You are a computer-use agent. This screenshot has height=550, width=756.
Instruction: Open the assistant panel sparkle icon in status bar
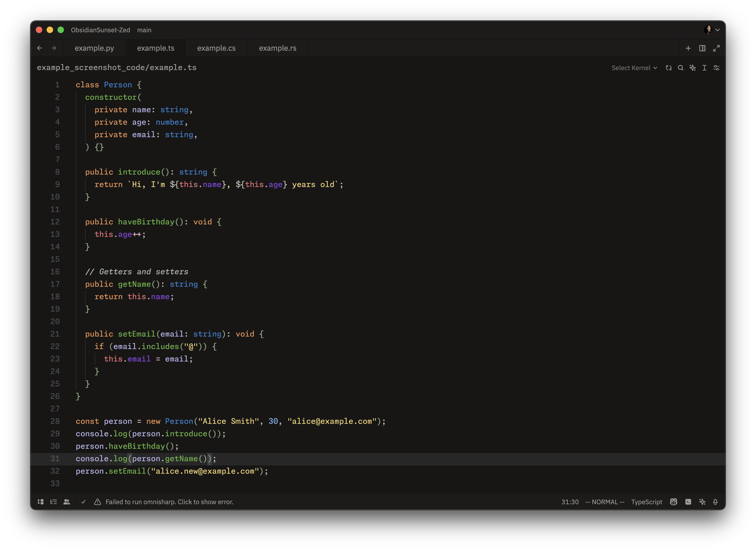702,502
